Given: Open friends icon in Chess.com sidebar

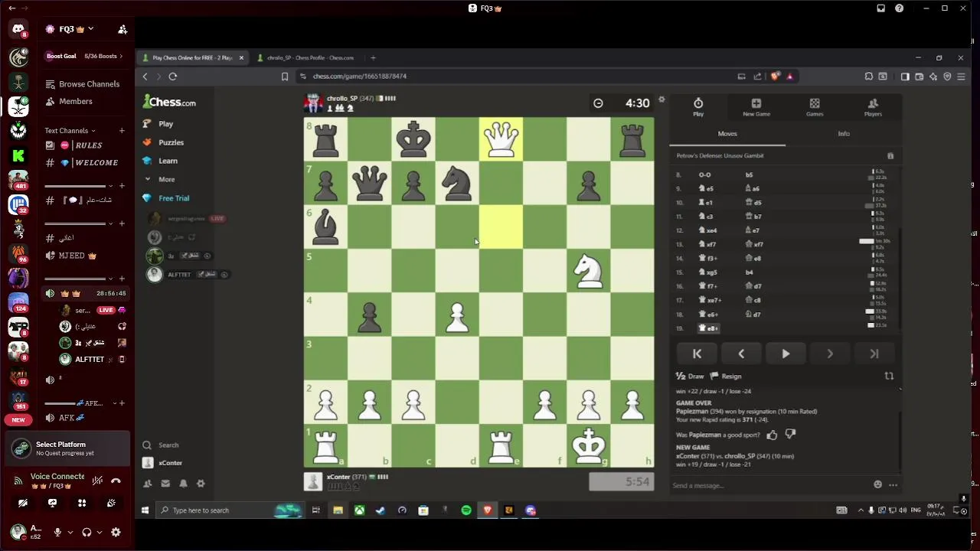Looking at the screenshot, I should tap(148, 484).
